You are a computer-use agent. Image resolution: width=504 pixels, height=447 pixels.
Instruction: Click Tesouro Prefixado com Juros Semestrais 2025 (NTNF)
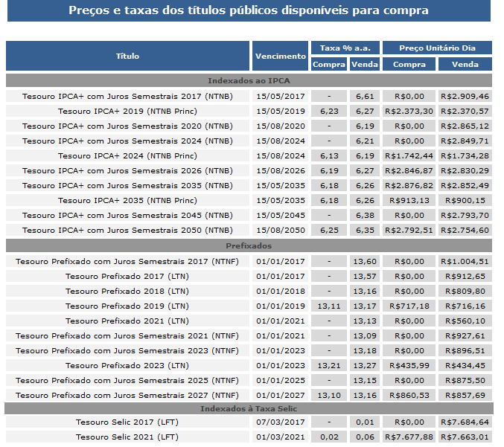127,380
